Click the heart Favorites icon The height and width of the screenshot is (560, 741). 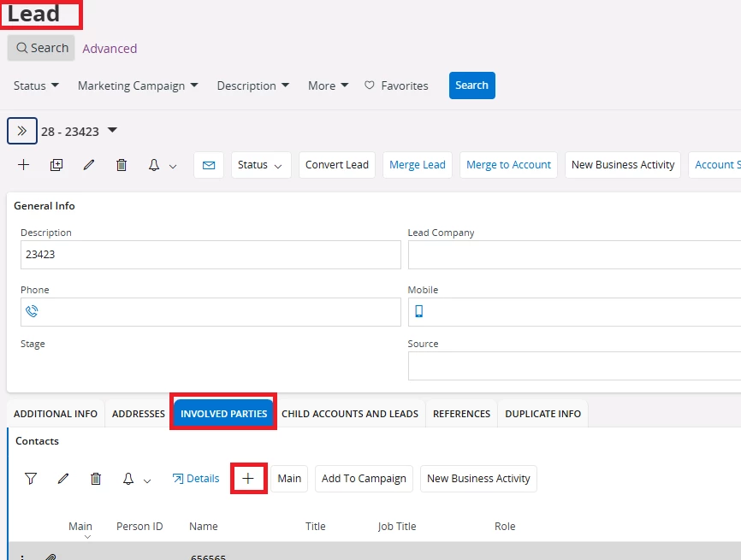coord(370,85)
